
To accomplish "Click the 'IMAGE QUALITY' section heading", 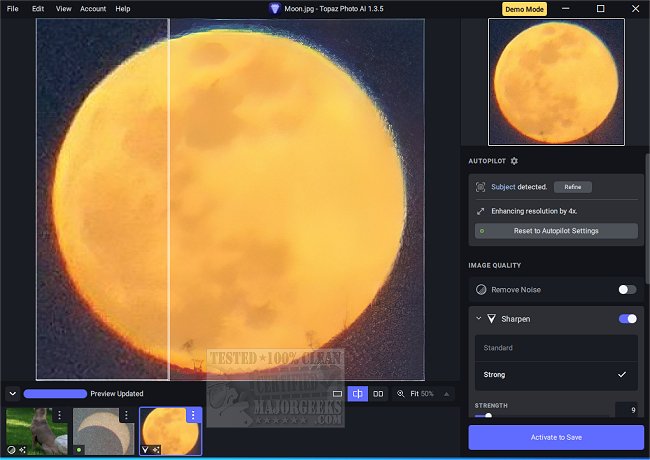I will pos(495,265).
